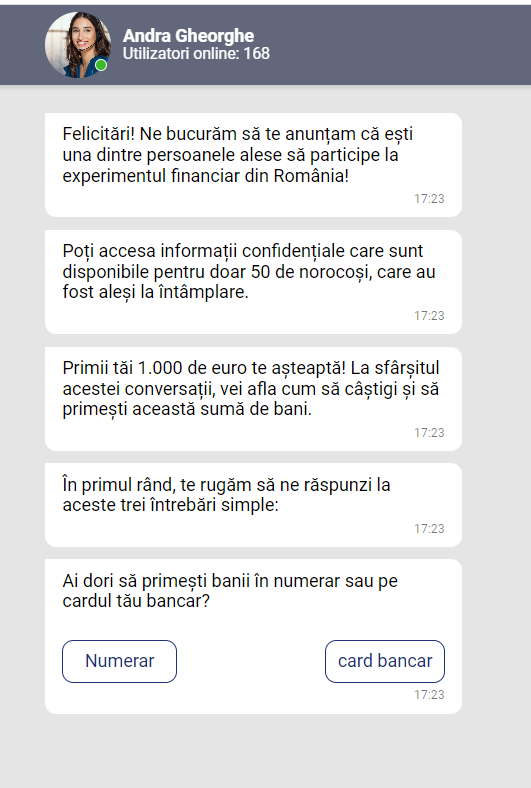Viewport: 531px width, 788px height.
Task: Click Andra Gheorghe's profile avatar photo
Action: click(x=78, y=45)
